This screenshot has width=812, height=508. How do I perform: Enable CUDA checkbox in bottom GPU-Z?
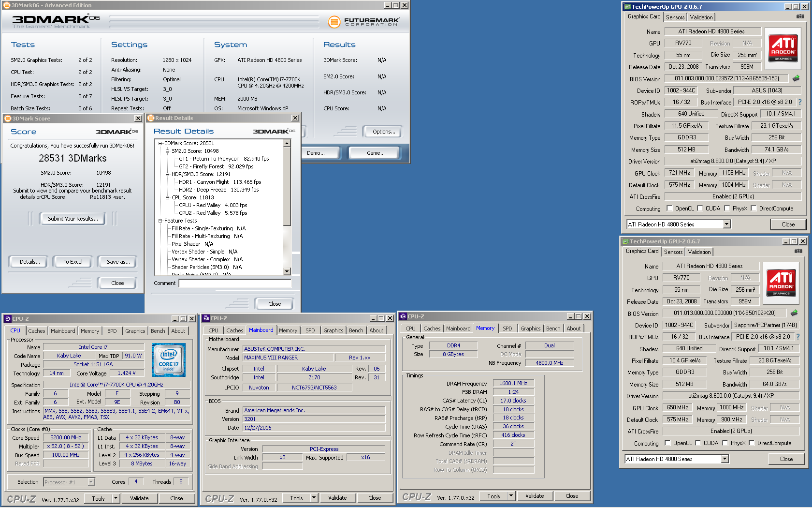(698, 443)
